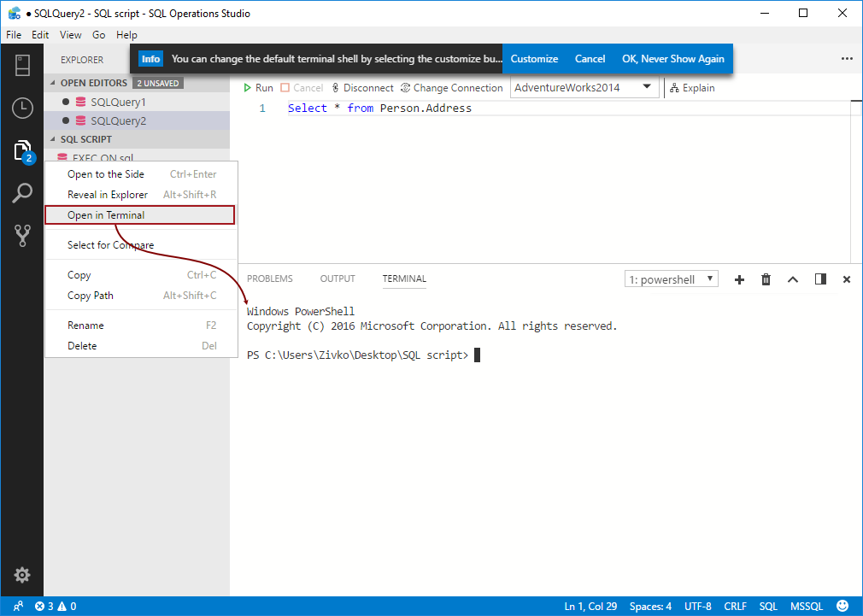The width and height of the screenshot is (863, 616).
Task: Switch to the PROBLEMS tab
Action: 270,279
